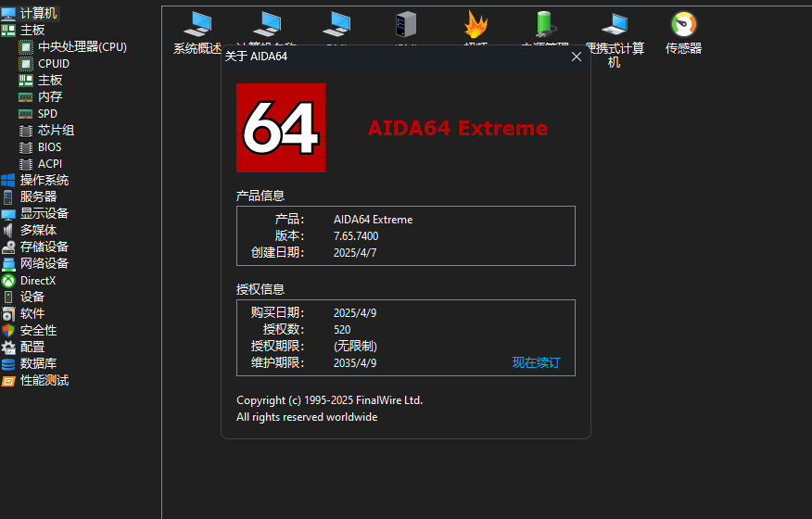Open the 系统概述 computer icon
812x519 pixels.
(197, 24)
